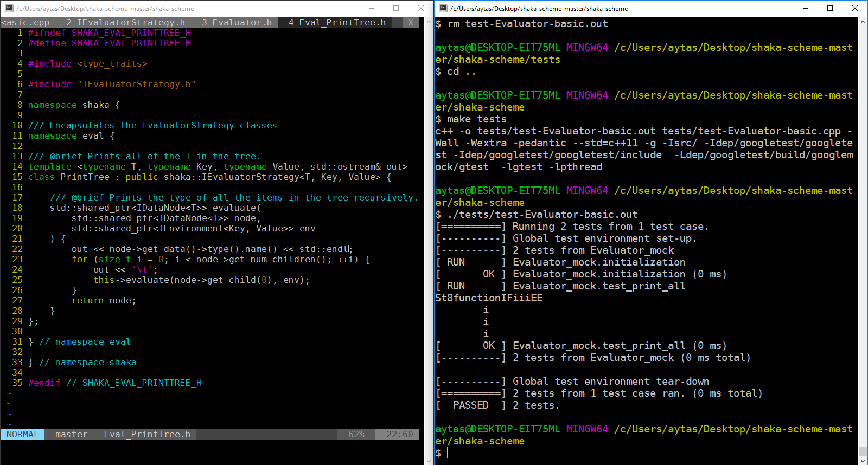Click line number 22 in the vim gutter
The width and height of the screenshot is (868, 465).
(x=17, y=249)
